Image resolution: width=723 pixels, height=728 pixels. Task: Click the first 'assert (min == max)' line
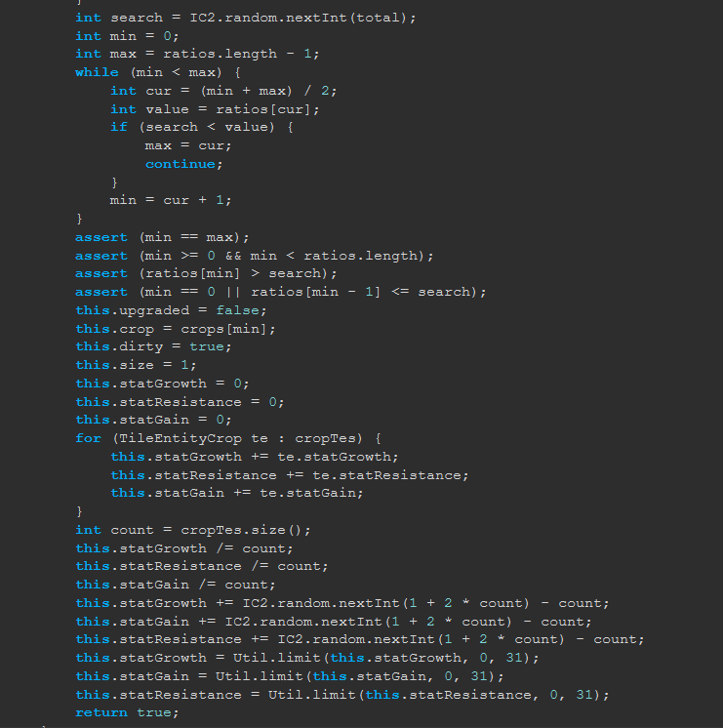tap(162, 237)
